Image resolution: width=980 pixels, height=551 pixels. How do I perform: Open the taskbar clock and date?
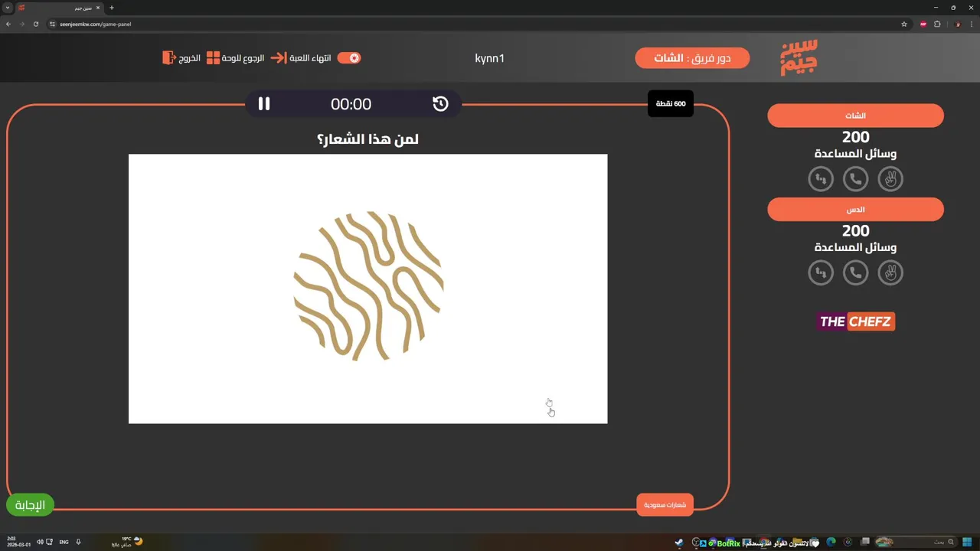tap(18, 542)
